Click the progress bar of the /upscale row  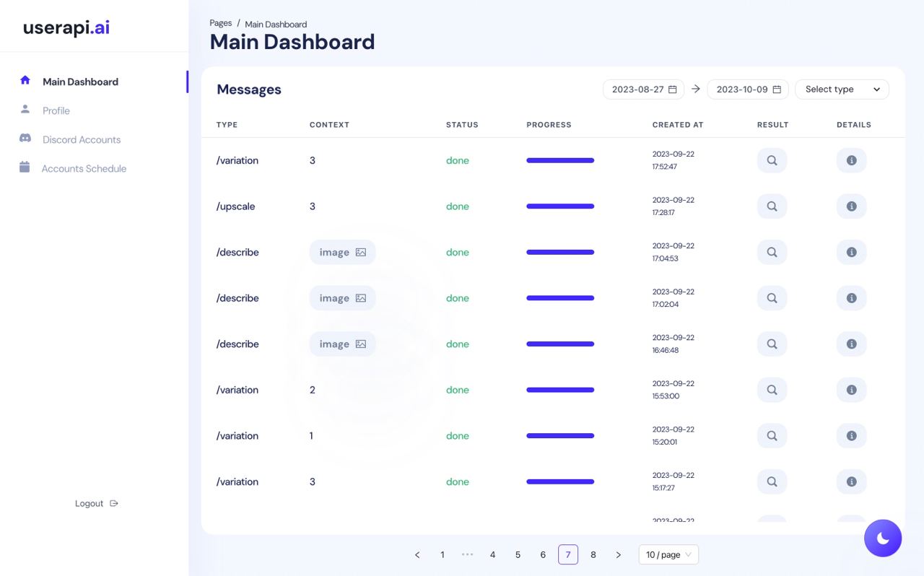point(560,206)
